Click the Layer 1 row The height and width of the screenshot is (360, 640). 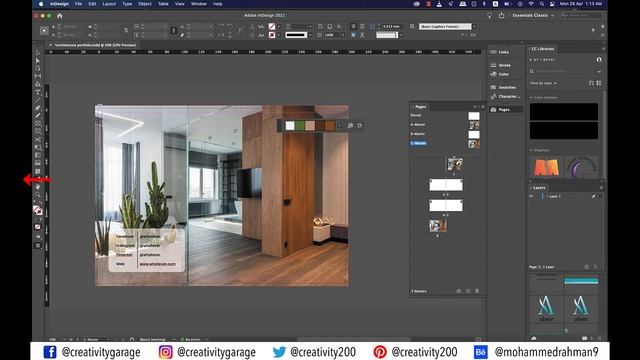(x=565, y=196)
